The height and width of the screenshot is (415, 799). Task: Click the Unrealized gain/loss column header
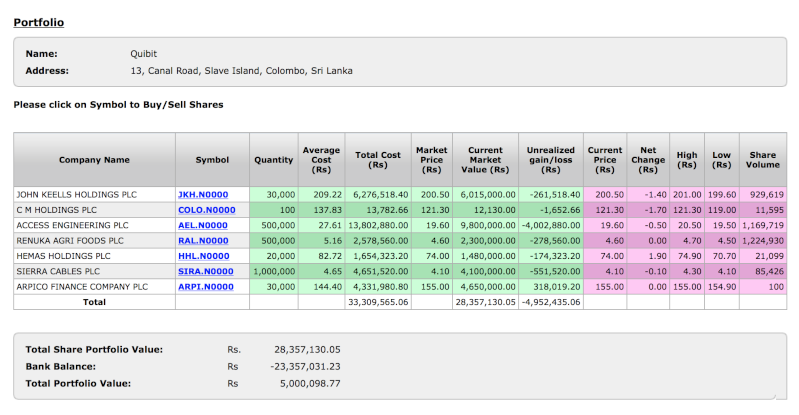point(550,160)
